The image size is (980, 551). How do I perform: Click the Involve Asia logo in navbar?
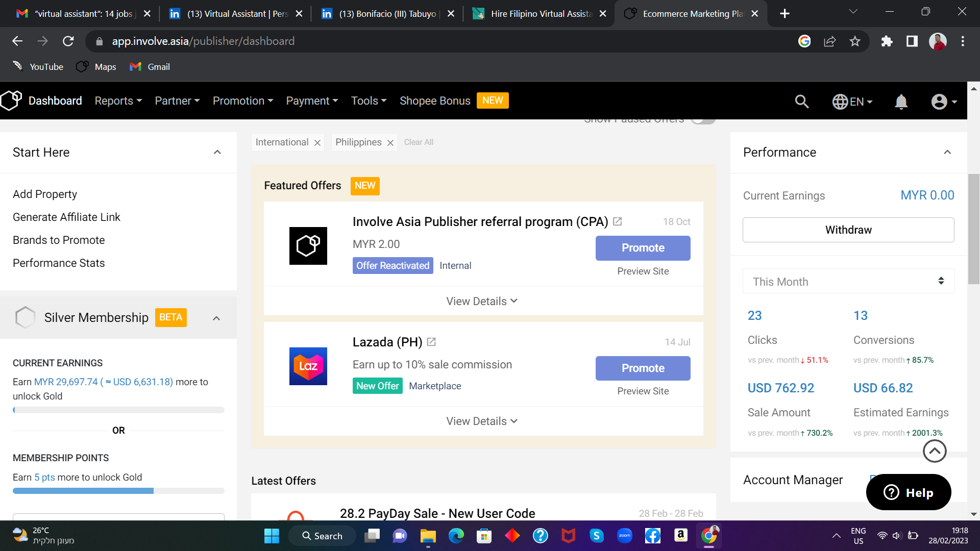click(x=12, y=101)
